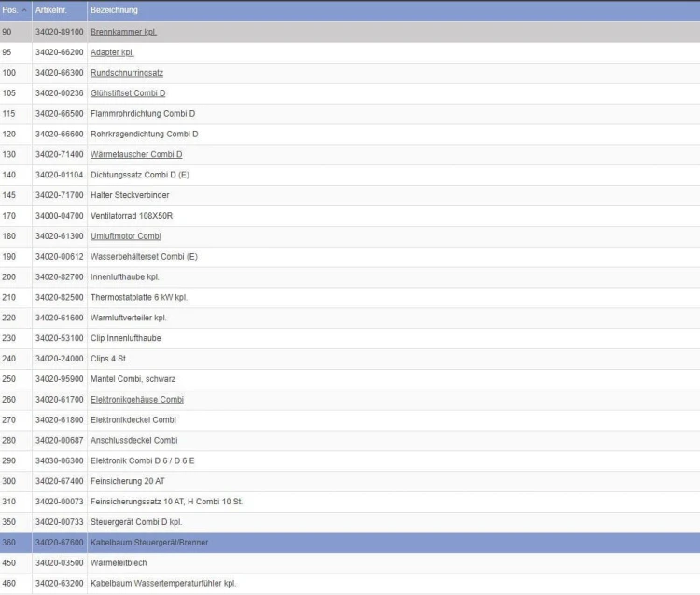Click position number 90
The height and width of the screenshot is (595, 700).
pos(7,32)
